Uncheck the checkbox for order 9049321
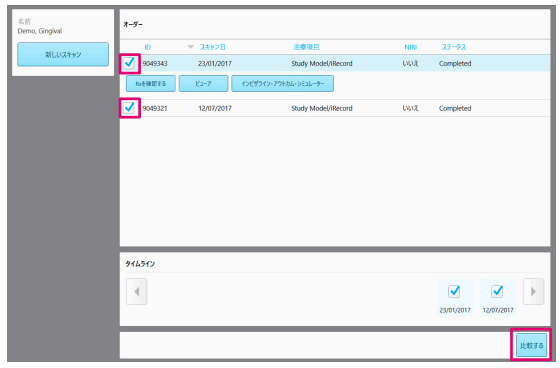 click(129, 108)
